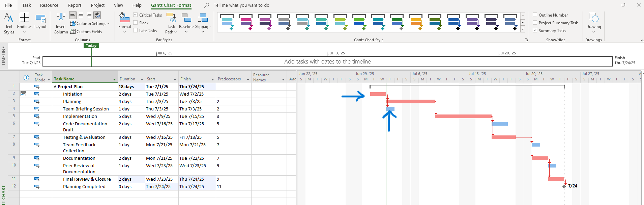Open Predecessors column filter dropdown
The height and width of the screenshot is (205, 644).
point(248,80)
